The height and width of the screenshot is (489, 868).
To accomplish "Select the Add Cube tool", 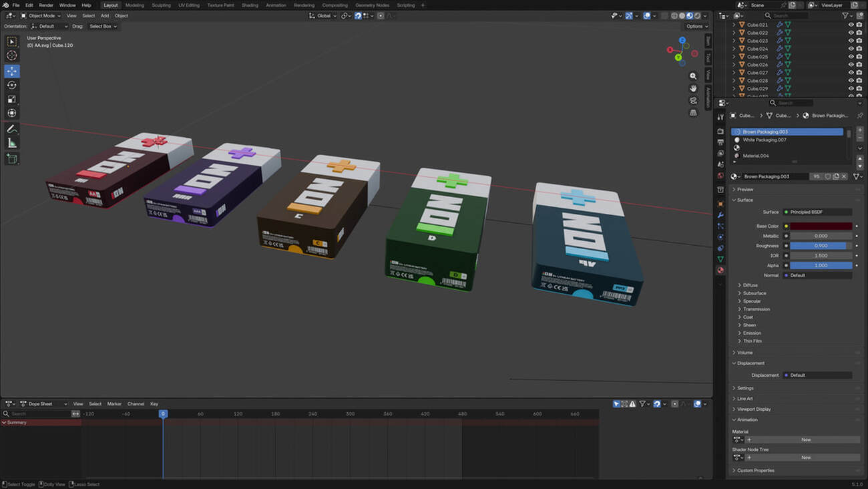I will 12,158.
